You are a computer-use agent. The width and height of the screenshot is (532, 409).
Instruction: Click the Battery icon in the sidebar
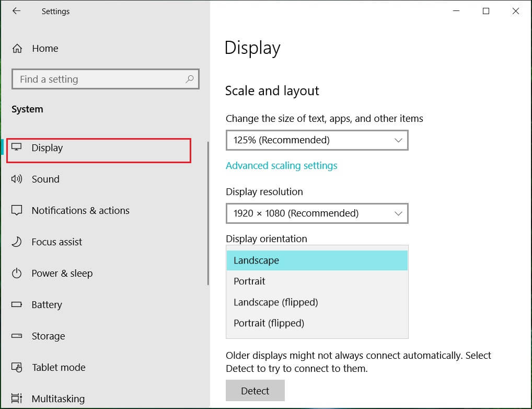tap(17, 304)
